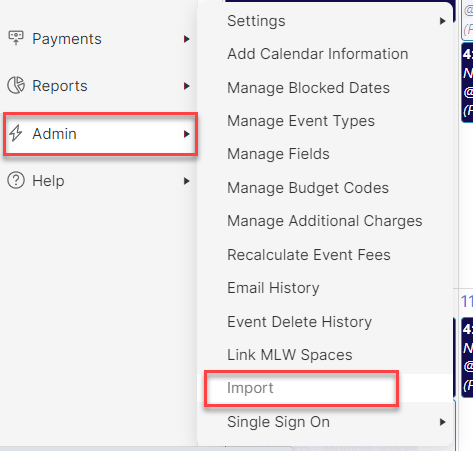The height and width of the screenshot is (451, 473).
Task: Open Manage Blocked Dates
Action: coord(308,88)
